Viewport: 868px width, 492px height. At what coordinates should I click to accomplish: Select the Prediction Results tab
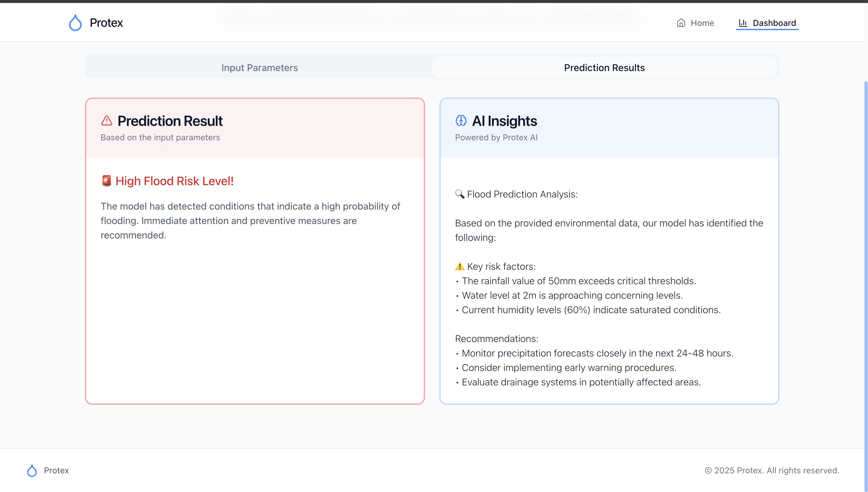point(604,67)
